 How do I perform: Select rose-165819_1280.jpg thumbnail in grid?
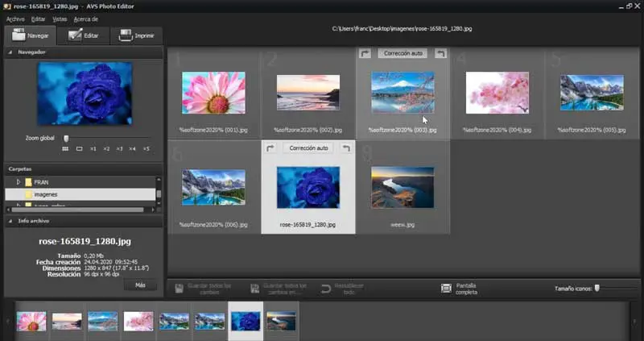pyautogui.click(x=308, y=187)
